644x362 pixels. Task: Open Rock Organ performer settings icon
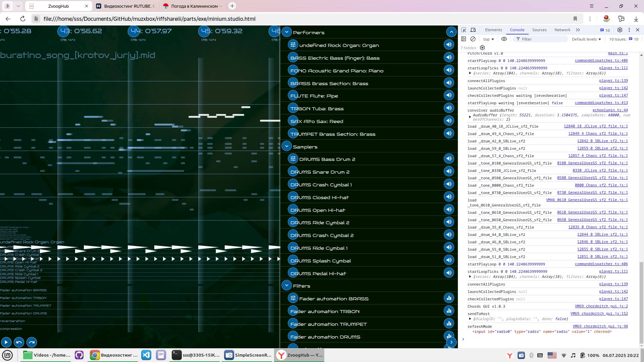293,45
